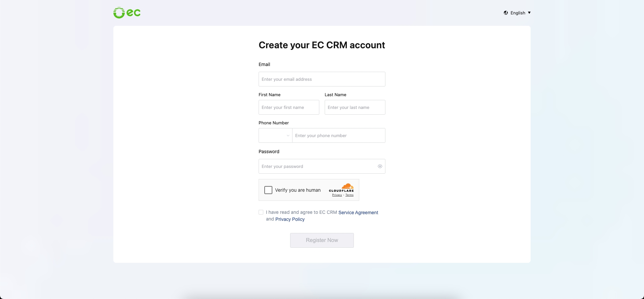The image size is (644, 299).
Task: Toggle password visibility eye icon
Action: pos(380,166)
